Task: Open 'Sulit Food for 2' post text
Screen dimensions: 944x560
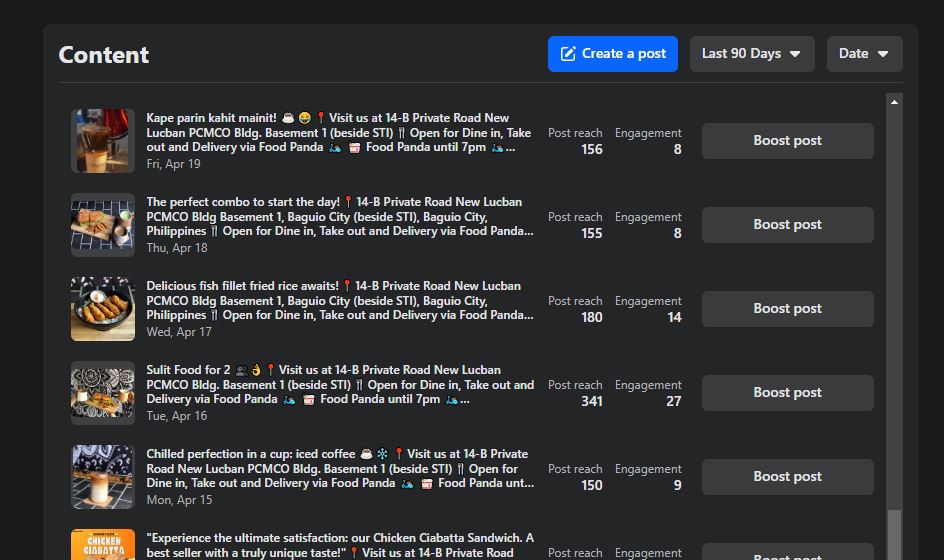Action: coord(340,384)
